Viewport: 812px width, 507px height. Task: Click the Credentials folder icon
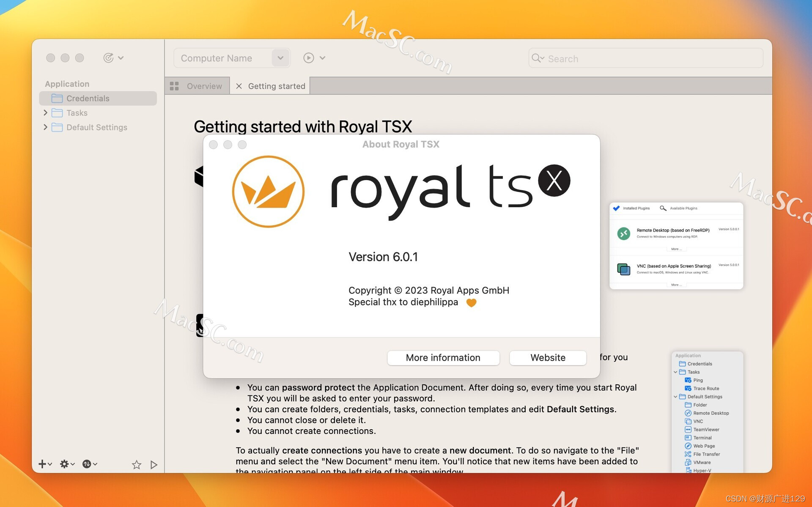pos(57,99)
